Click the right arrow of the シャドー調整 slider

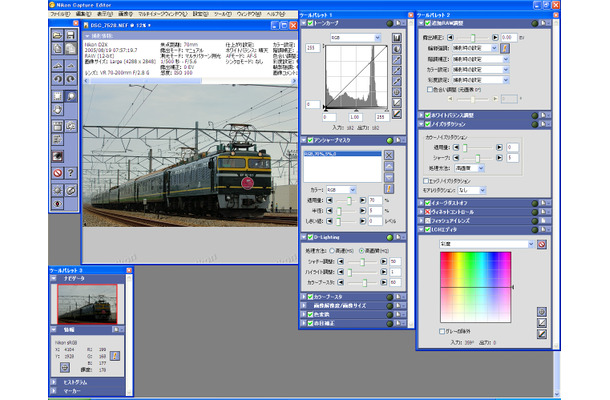pos(384,261)
